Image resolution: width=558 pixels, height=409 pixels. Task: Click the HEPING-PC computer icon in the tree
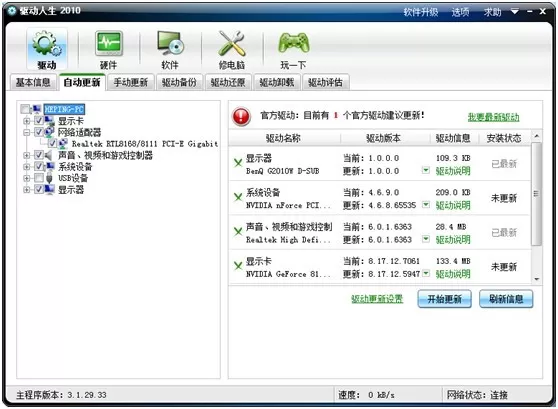click(37, 109)
